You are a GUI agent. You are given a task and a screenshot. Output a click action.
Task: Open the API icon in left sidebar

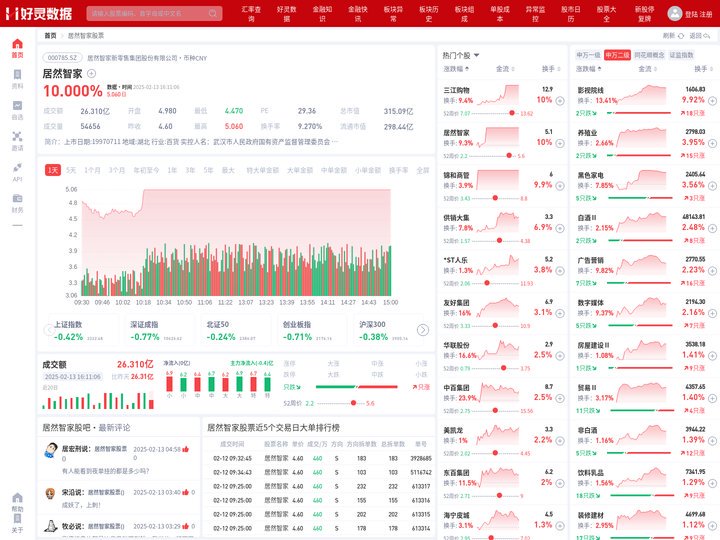(x=17, y=172)
